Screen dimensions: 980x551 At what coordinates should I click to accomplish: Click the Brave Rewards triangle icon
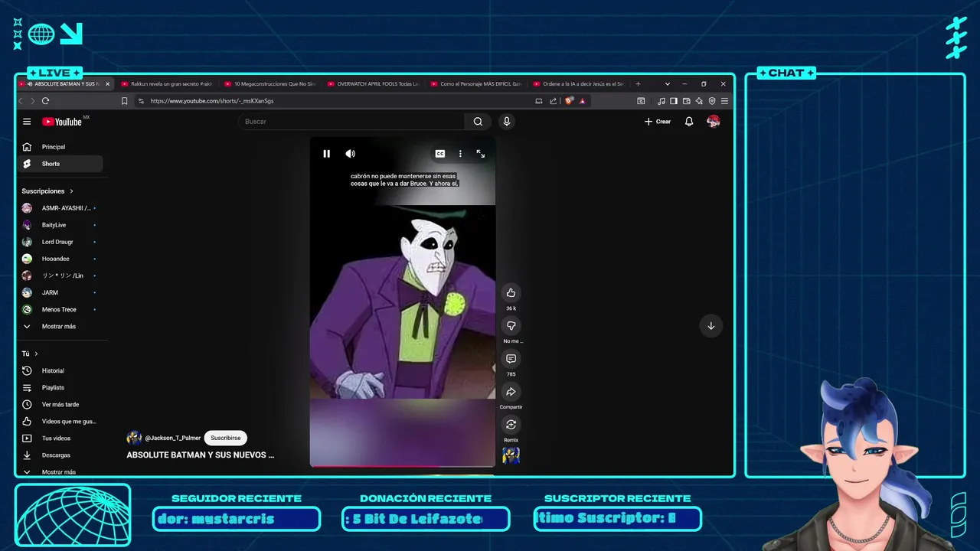[583, 100]
